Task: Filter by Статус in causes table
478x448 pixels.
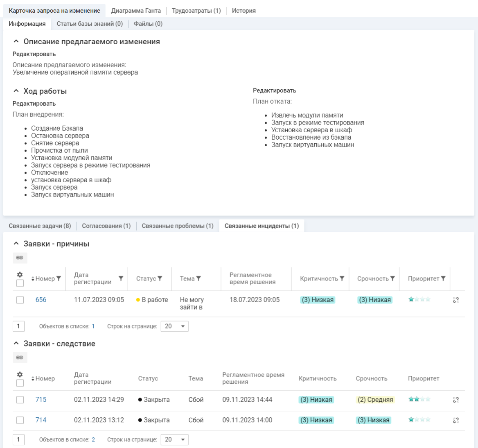Action: 160,278
